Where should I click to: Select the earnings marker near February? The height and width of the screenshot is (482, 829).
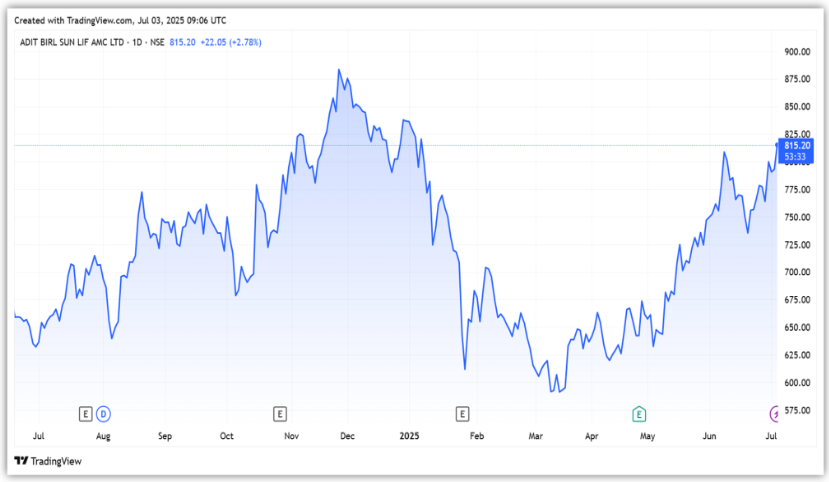click(x=462, y=413)
